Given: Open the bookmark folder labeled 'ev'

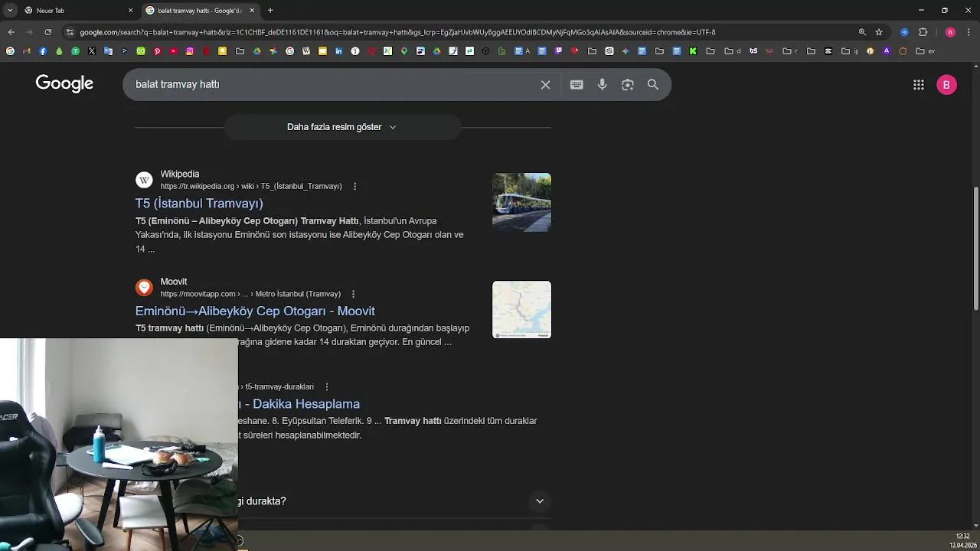Looking at the screenshot, I should coord(926,51).
